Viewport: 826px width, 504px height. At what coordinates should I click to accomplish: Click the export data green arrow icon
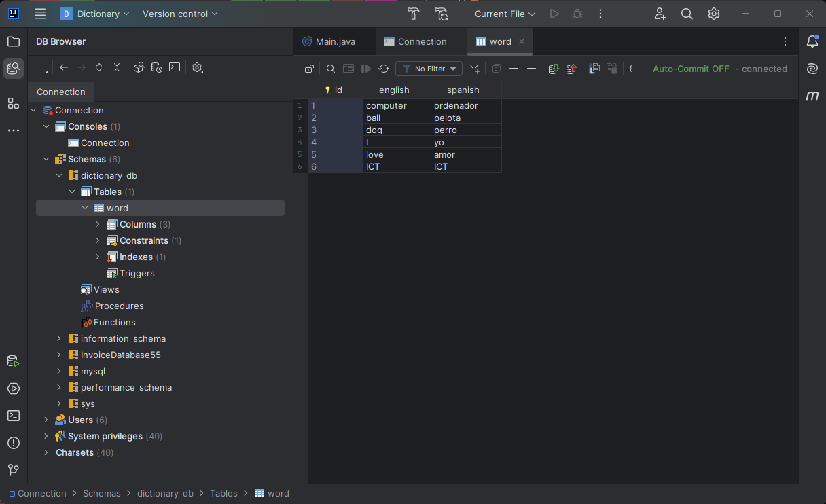tap(554, 69)
